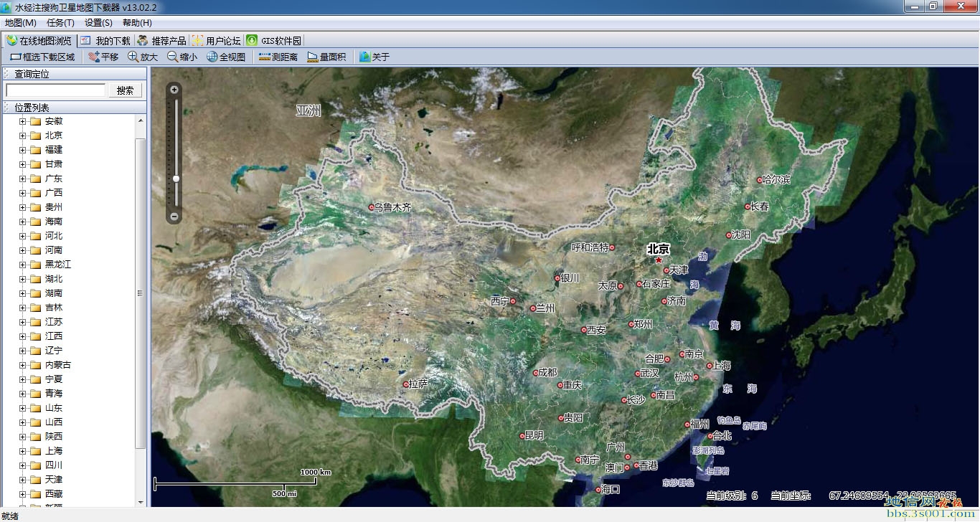The image size is (980, 522).
Task: Click the location search input field
Action: click(x=56, y=90)
